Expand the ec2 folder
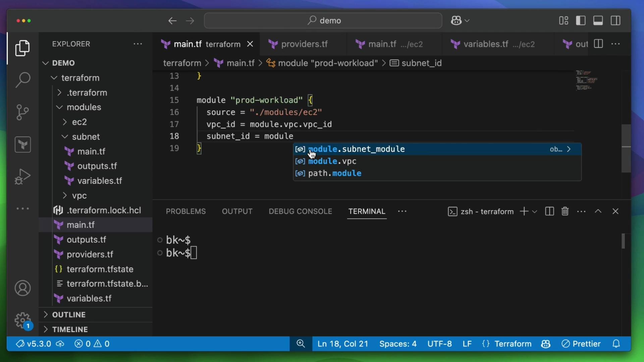This screenshot has width=644, height=362. coord(96,122)
